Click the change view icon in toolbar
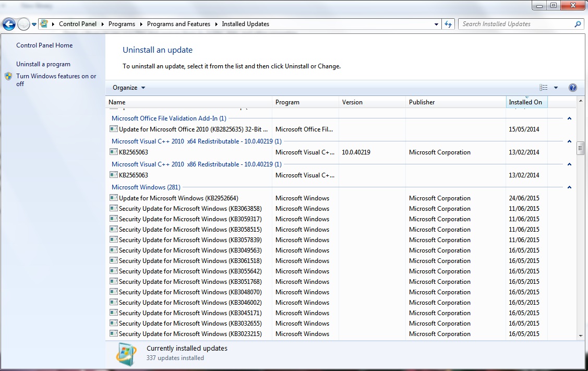Viewport: 588px width, 371px height. (543, 88)
